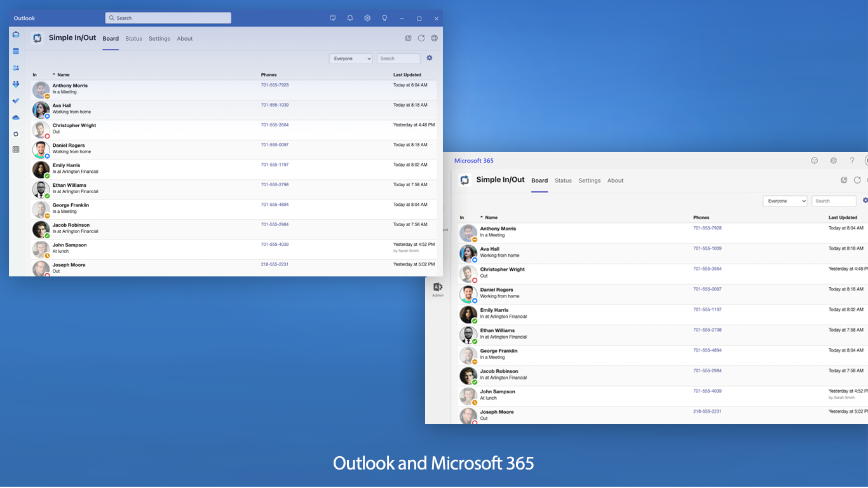Open To Do checkmark in the Outlook sidebar
Image resolution: width=868 pixels, height=488 pixels.
(16, 101)
